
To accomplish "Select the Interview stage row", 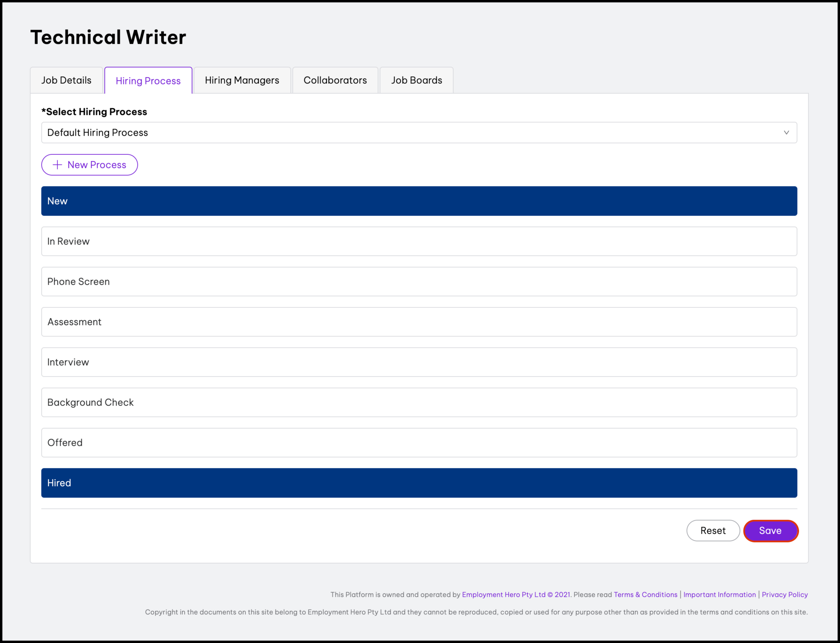I will [x=419, y=362].
